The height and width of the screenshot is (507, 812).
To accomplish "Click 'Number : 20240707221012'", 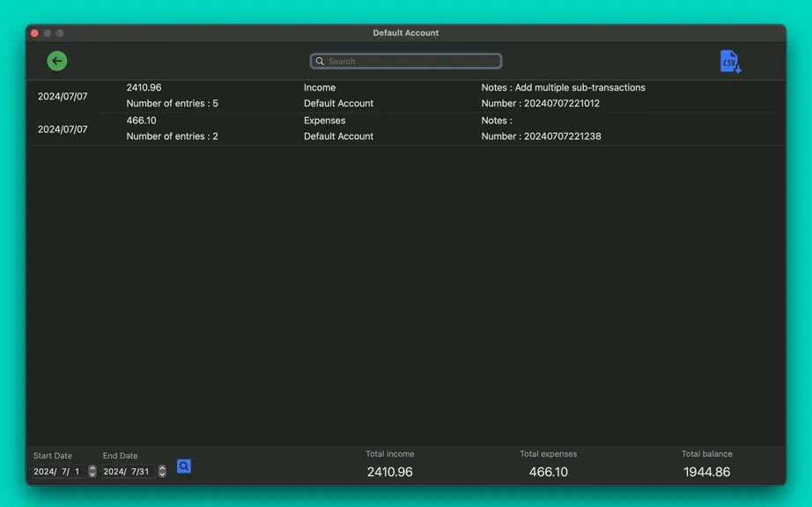I will coord(541,104).
